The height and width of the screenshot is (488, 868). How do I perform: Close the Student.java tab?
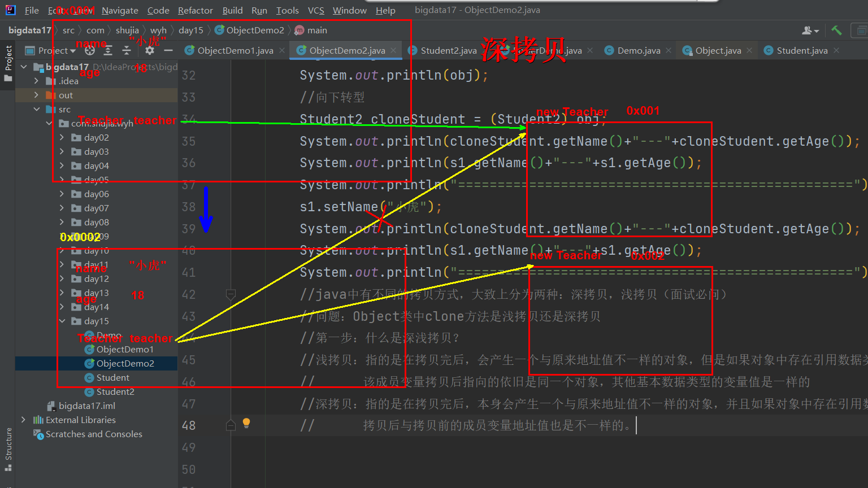[x=836, y=50]
